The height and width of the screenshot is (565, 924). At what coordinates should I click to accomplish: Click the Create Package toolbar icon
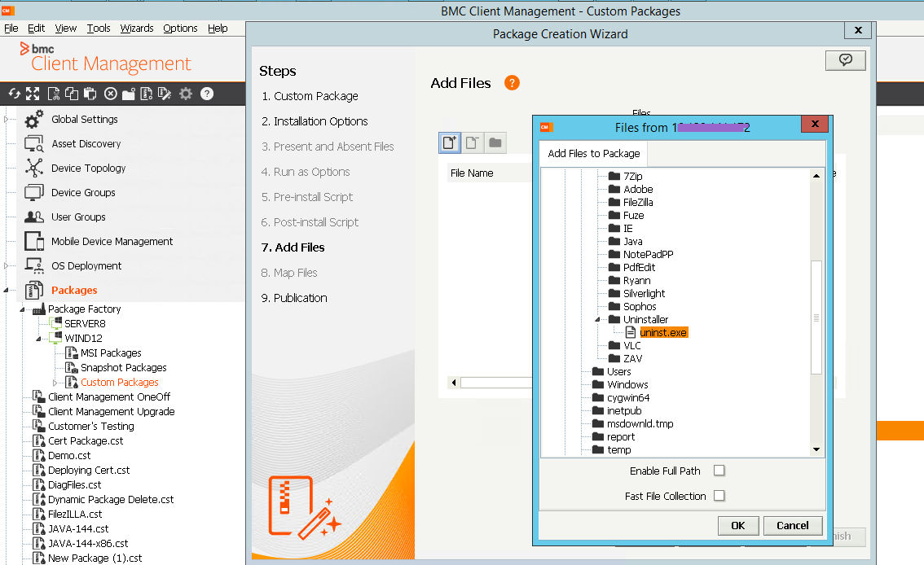tap(146, 94)
